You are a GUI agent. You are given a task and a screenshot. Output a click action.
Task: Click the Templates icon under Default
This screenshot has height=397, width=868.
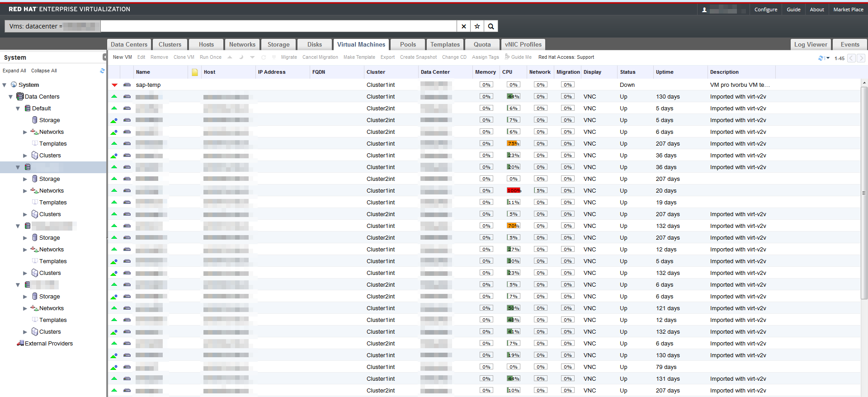tap(35, 143)
